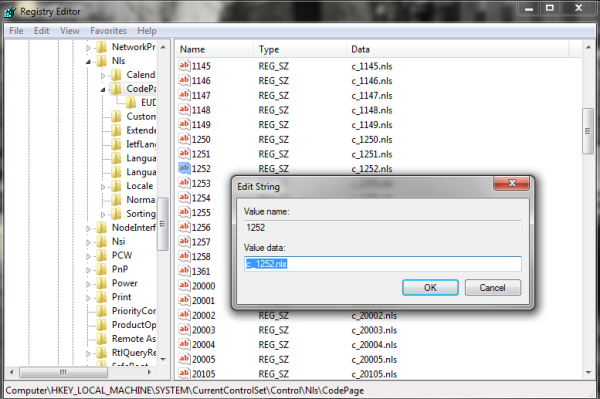Image resolution: width=600 pixels, height=399 pixels.
Task: Click the c_1250.nls data cell
Action: click(372, 140)
